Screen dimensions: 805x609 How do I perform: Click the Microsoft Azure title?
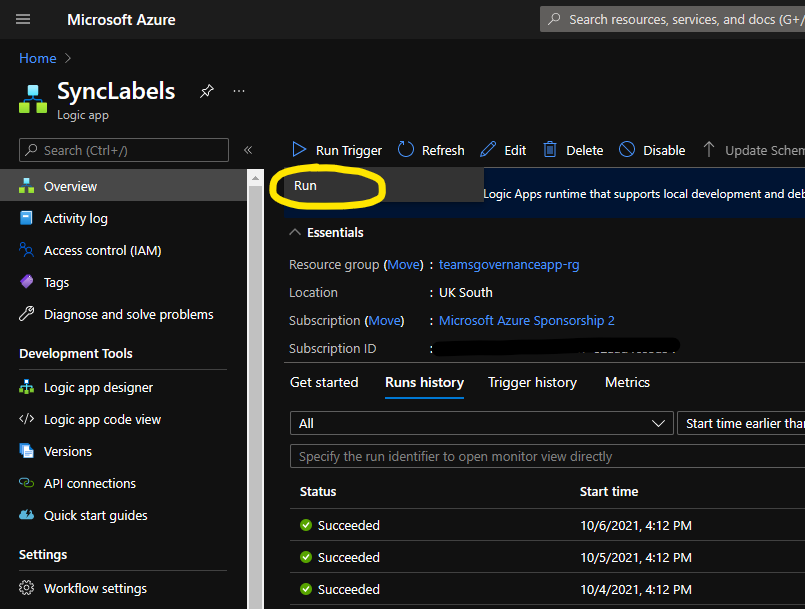click(x=121, y=20)
